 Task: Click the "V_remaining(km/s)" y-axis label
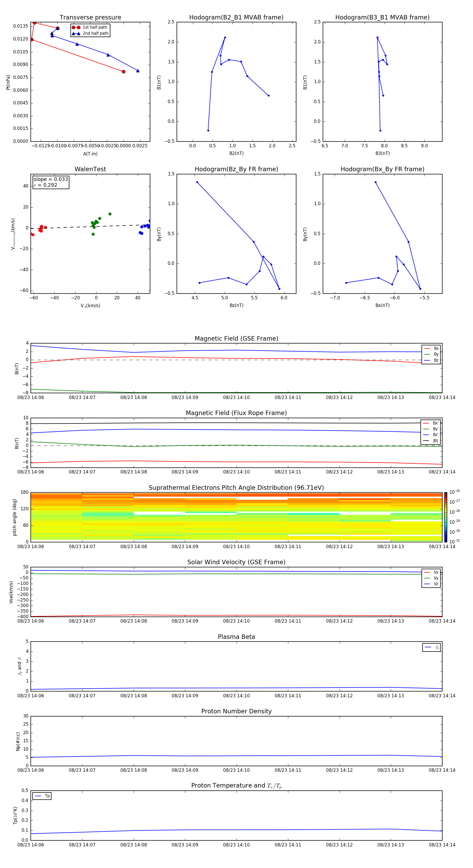coord(13,234)
